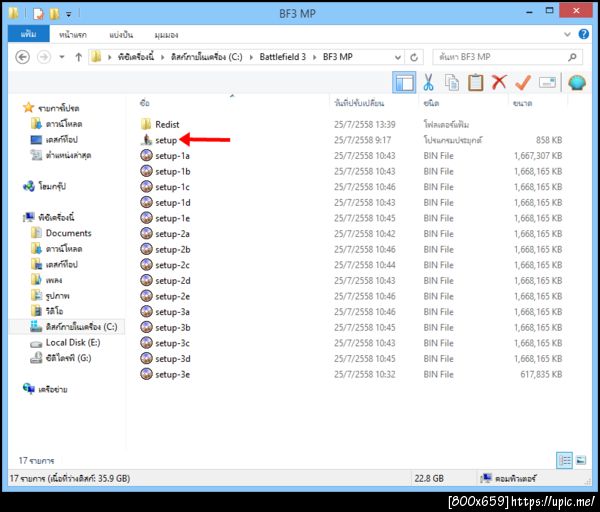600x512 pixels.
Task: Click the shell globe icon
Action: [x=577, y=82]
